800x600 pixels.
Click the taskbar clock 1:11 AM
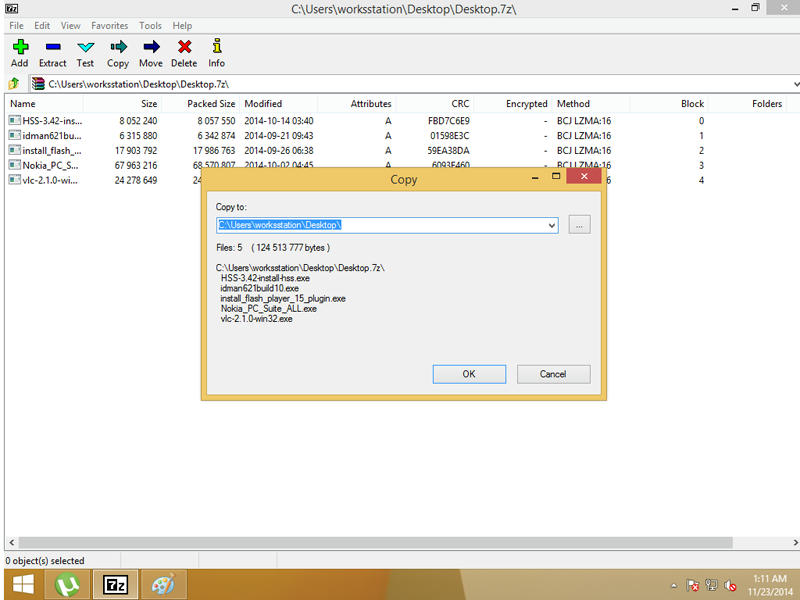pos(770,579)
